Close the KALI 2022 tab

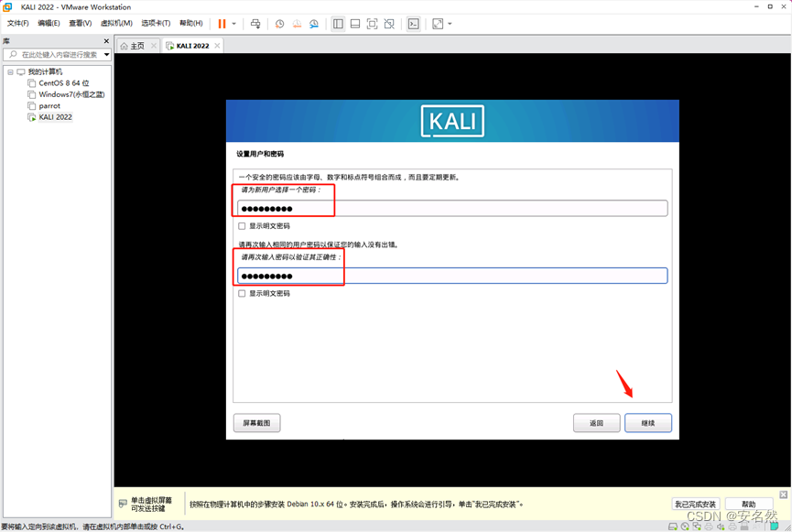217,46
